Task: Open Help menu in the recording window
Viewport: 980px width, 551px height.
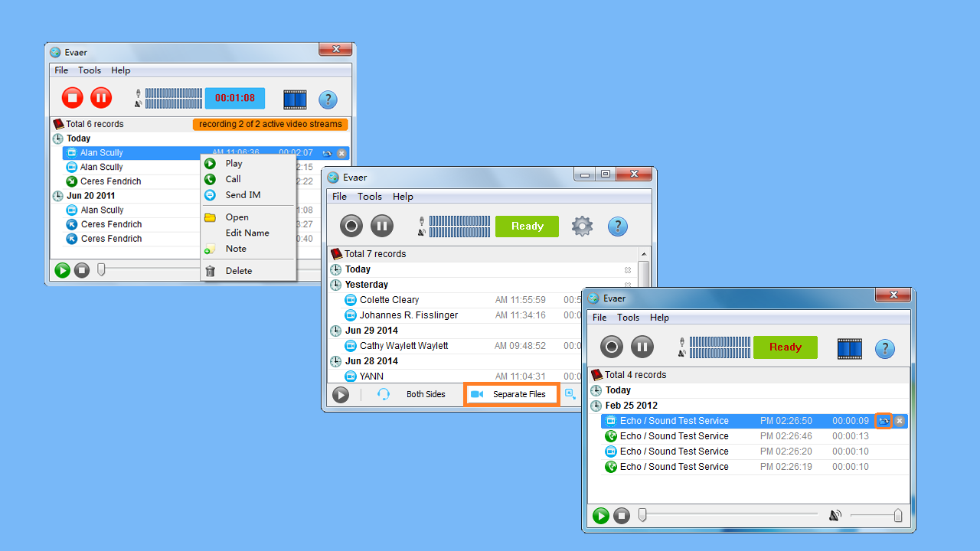Action: (x=121, y=70)
